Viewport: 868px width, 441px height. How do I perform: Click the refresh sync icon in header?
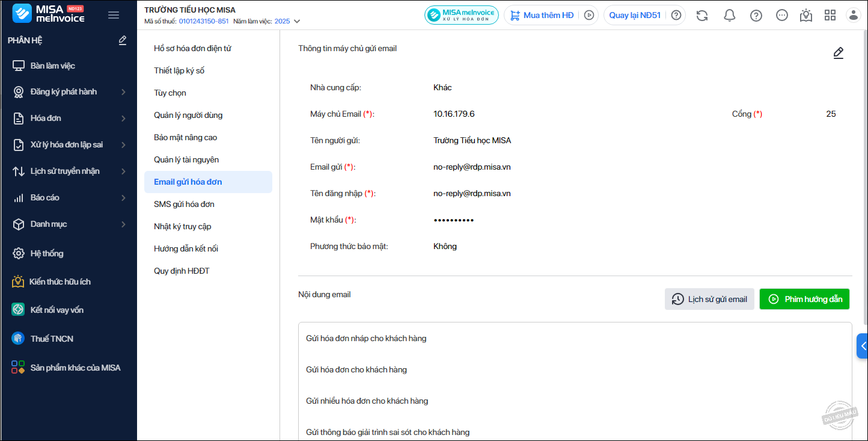pos(702,15)
